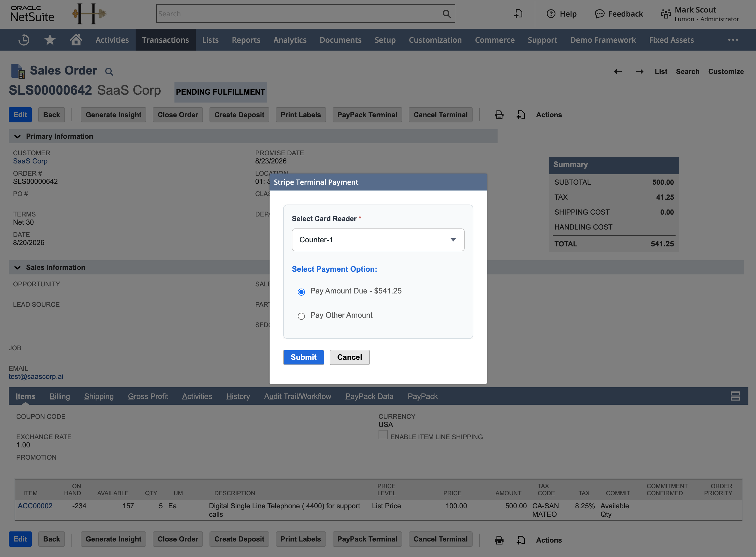Click the Feedback speech bubble icon

click(599, 14)
